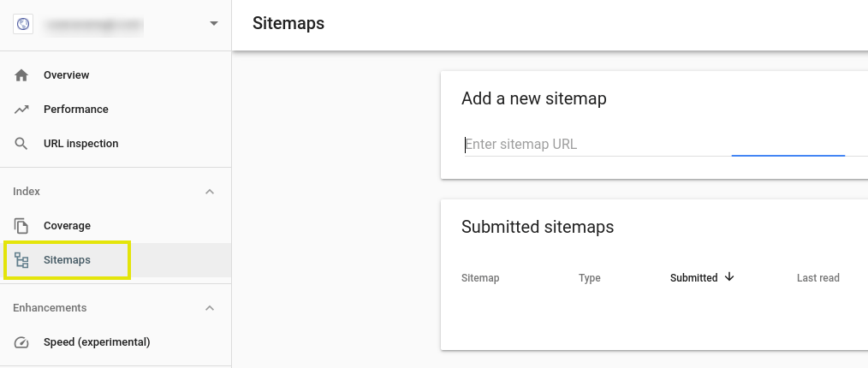Screen dimensions: 868x368
Task: Open the Overview menu item
Action: pyautogui.click(x=67, y=75)
